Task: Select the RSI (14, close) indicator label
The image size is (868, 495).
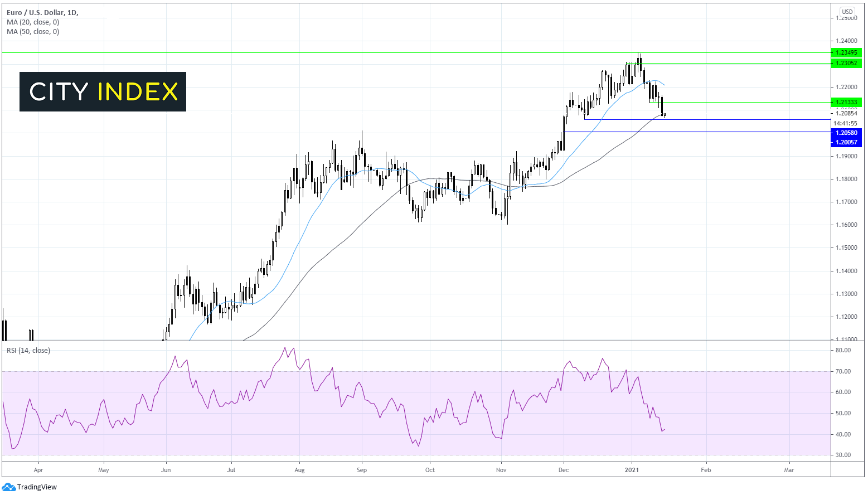Action: (x=28, y=351)
